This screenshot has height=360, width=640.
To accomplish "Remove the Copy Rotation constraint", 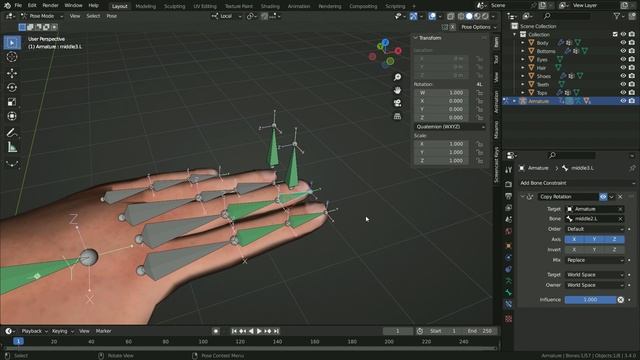I will click(x=620, y=197).
